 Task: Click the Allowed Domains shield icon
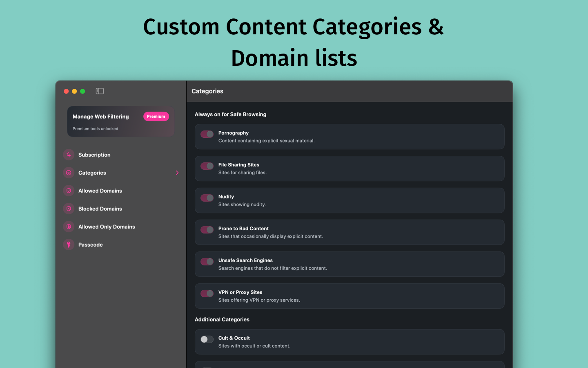click(x=69, y=191)
